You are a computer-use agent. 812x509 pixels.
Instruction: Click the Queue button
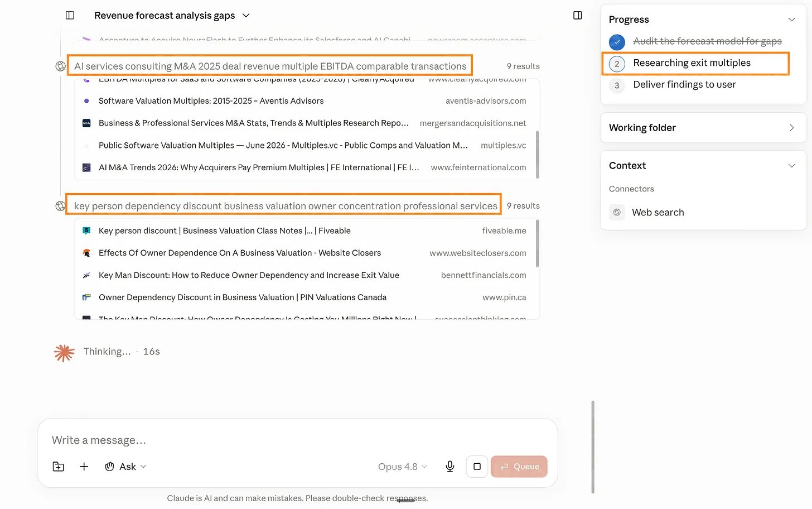(x=519, y=467)
